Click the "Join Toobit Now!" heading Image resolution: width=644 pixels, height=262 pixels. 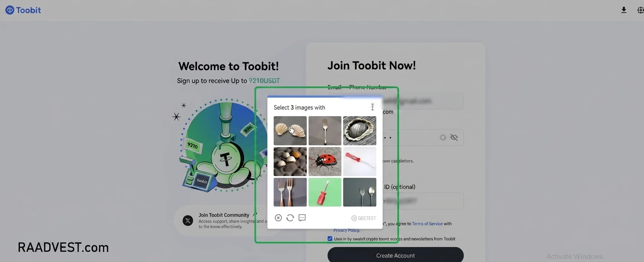[372, 65]
